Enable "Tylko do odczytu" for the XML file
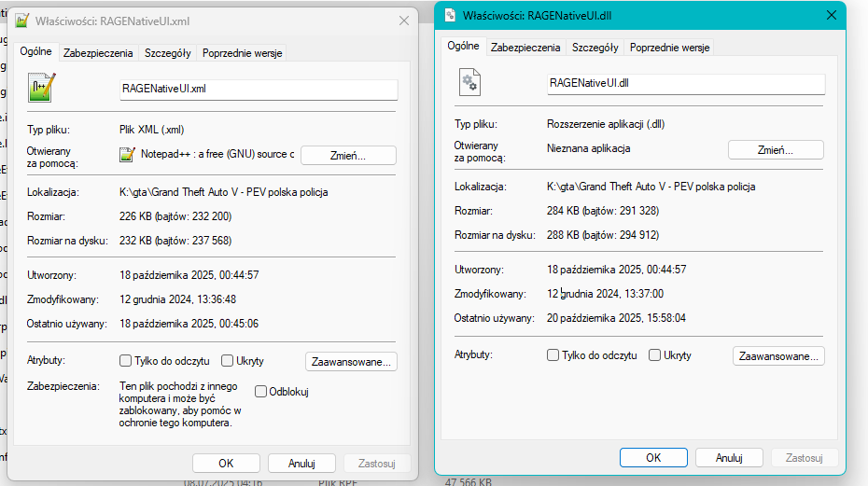 tap(126, 360)
